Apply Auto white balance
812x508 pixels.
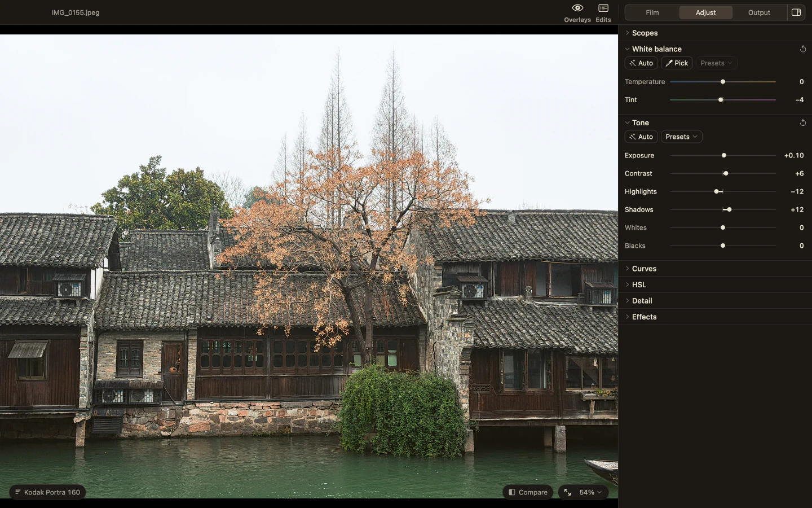[x=641, y=63]
